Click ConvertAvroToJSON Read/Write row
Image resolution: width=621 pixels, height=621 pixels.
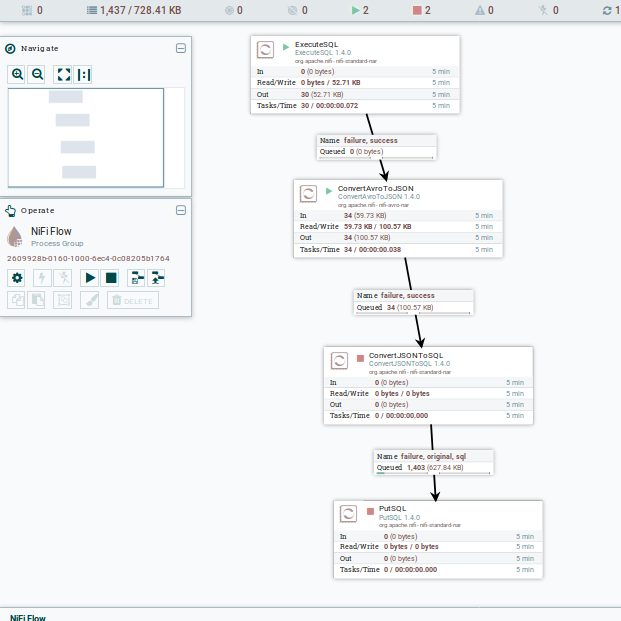pos(398,227)
